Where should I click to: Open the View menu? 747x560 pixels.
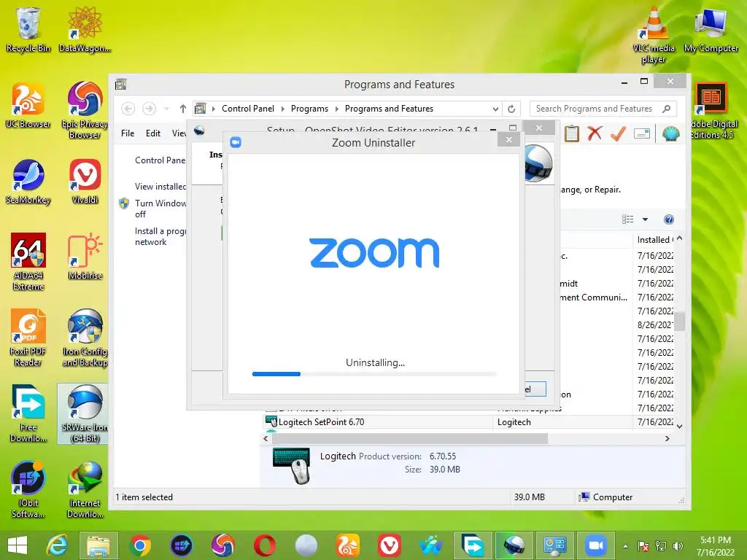pos(179,133)
